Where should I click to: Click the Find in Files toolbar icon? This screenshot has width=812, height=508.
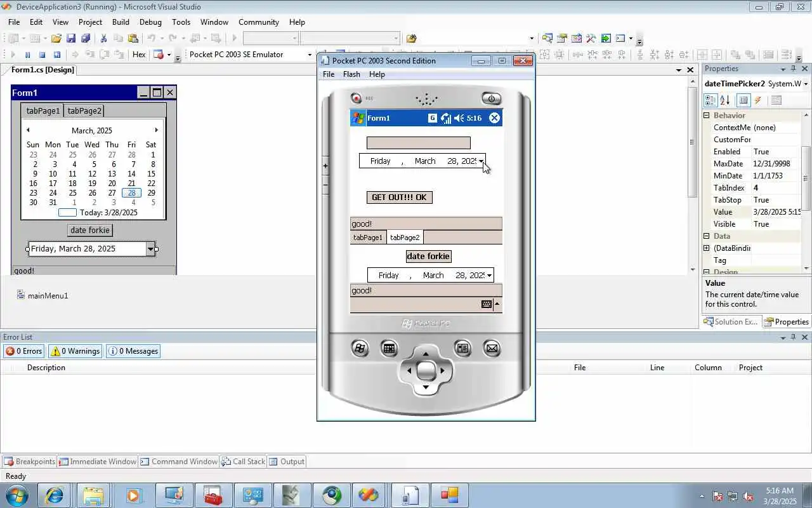pos(411,39)
